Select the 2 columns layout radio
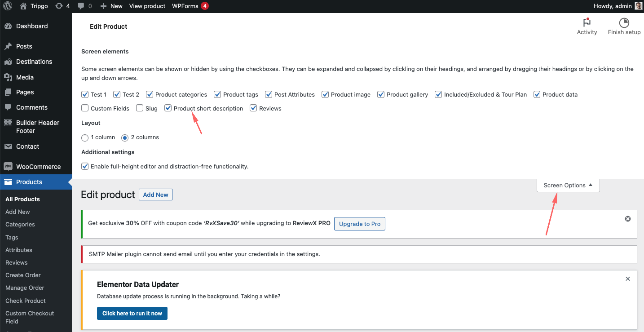The width and height of the screenshot is (644, 332). [x=125, y=138]
